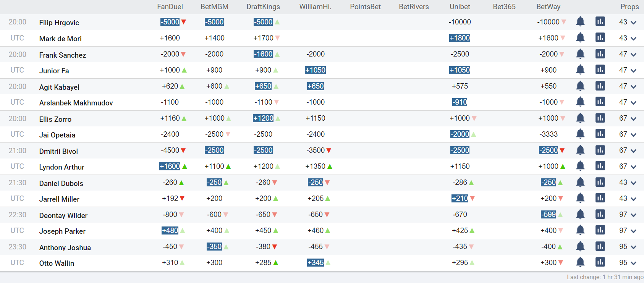Image resolution: width=644 pixels, height=283 pixels.
Task: Click Unibet -910 odds for Arslanbek Makhmudov
Action: pyautogui.click(x=460, y=102)
